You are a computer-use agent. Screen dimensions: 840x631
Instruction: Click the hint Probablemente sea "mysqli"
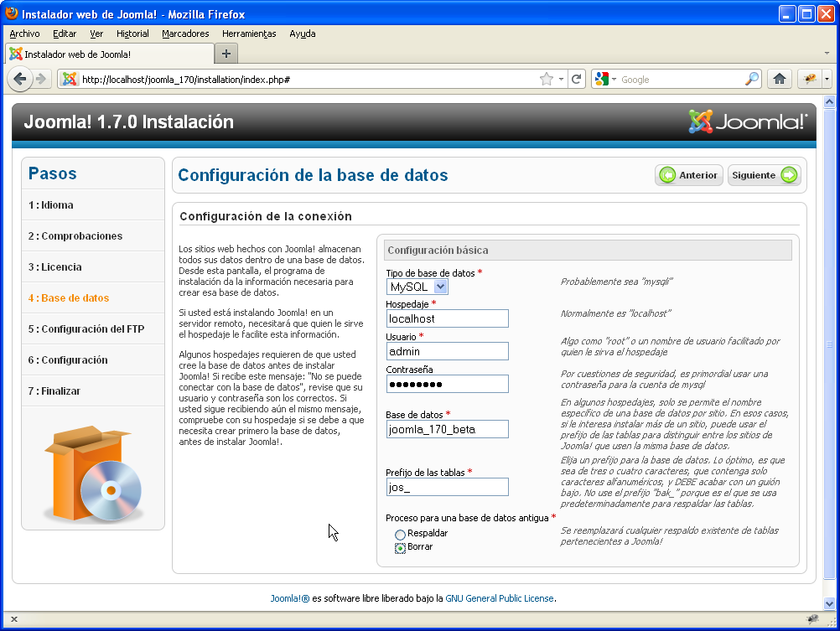tap(617, 282)
